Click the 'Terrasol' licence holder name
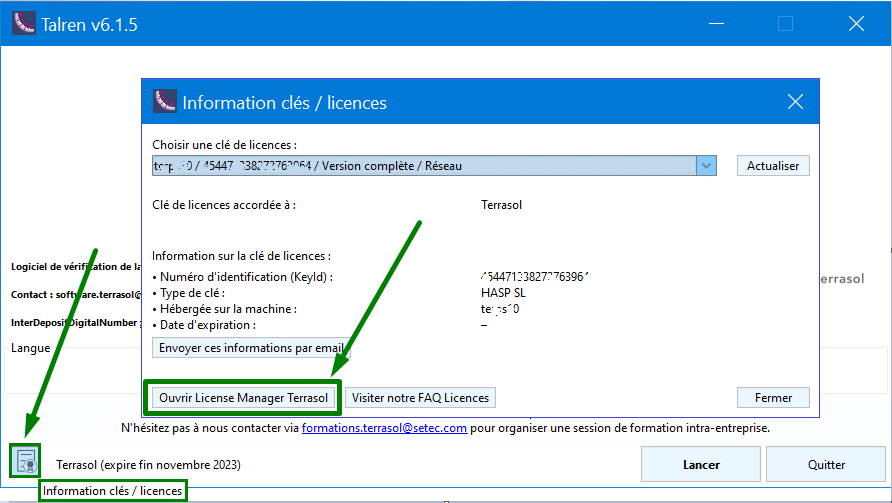Image resolution: width=892 pixels, height=503 pixels. pos(501,205)
